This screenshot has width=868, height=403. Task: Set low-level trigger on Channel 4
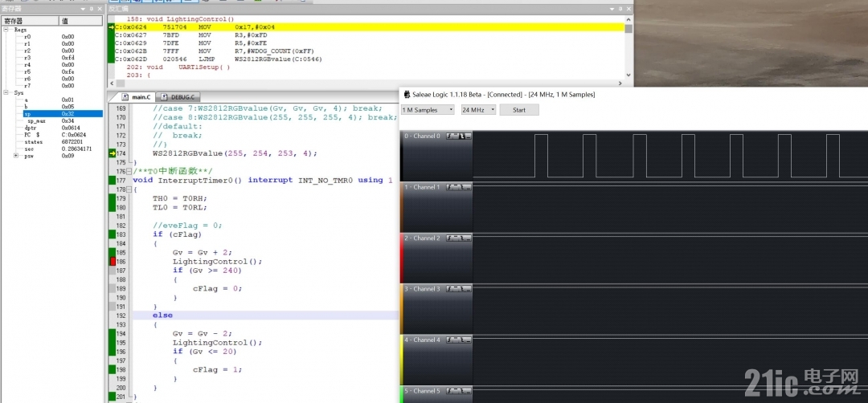click(468, 340)
